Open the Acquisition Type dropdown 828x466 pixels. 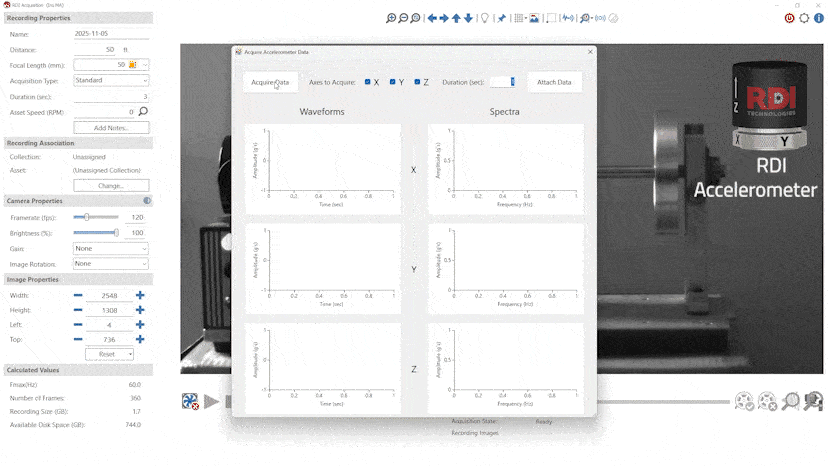pos(110,80)
